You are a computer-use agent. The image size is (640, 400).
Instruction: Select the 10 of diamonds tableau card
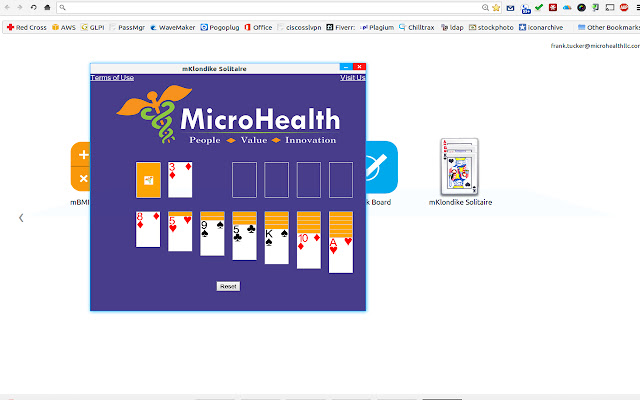[309, 251]
